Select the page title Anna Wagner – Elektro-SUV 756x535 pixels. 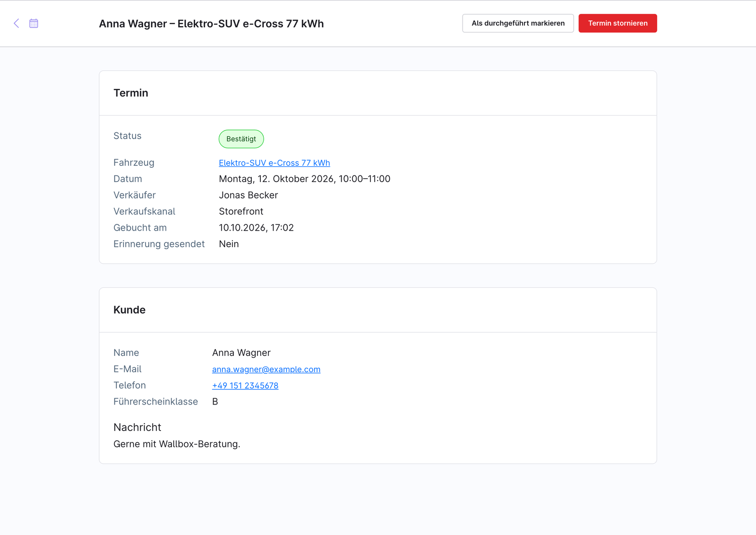pyautogui.click(x=211, y=24)
